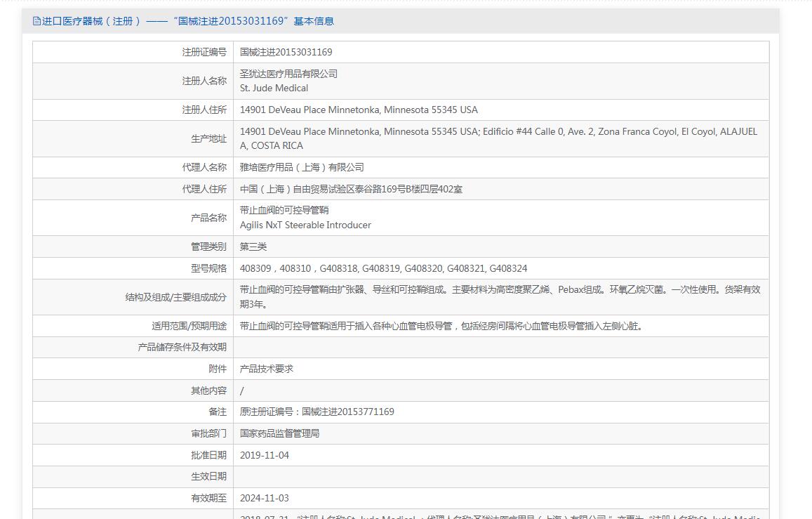This screenshot has height=519, width=812.
Task: Click the document icon in the header
Action: (36, 21)
